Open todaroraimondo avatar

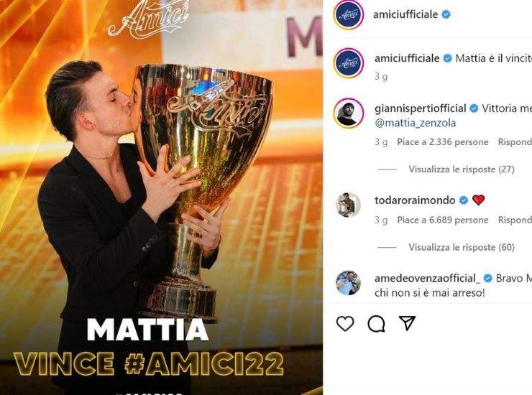pyautogui.click(x=349, y=205)
